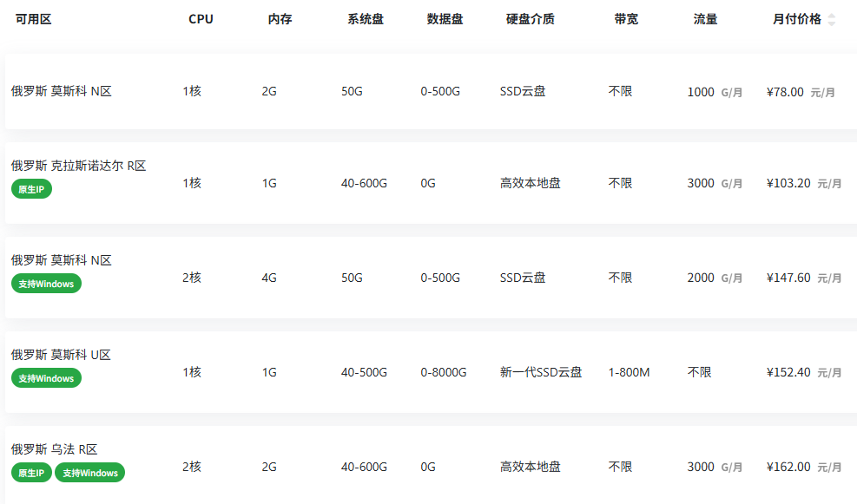Click 原生IP badge on 乌法 R区 row
The height and width of the screenshot is (504, 857).
pos(31,473)
